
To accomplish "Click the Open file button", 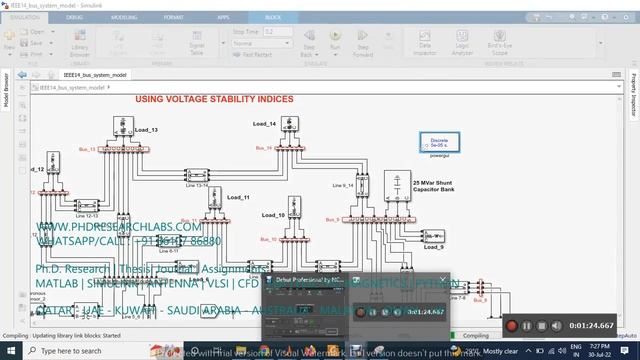I will point(32,32).
